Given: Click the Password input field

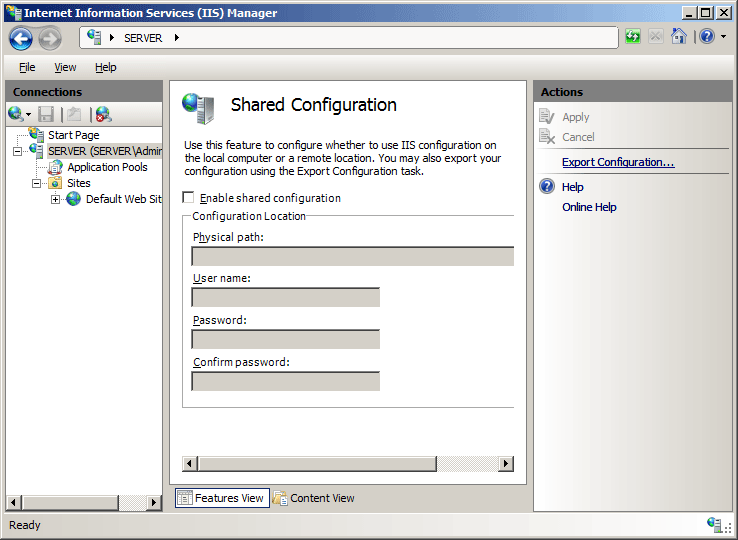Looking at the screenshot, I should click(285, 339).
